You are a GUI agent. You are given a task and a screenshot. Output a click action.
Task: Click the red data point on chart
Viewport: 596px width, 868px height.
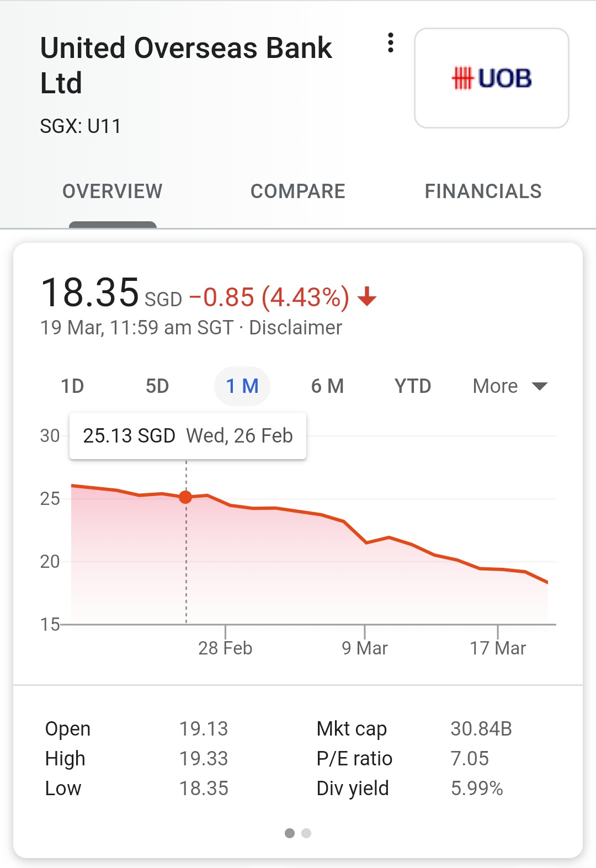(x=186, y=497)
